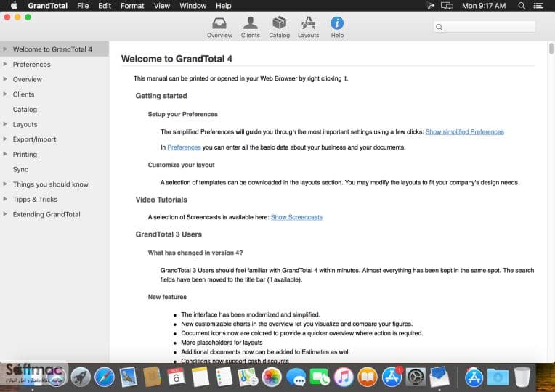Expand the Layouts sidebar topic
Screen dimensions: 555x392
5,124
